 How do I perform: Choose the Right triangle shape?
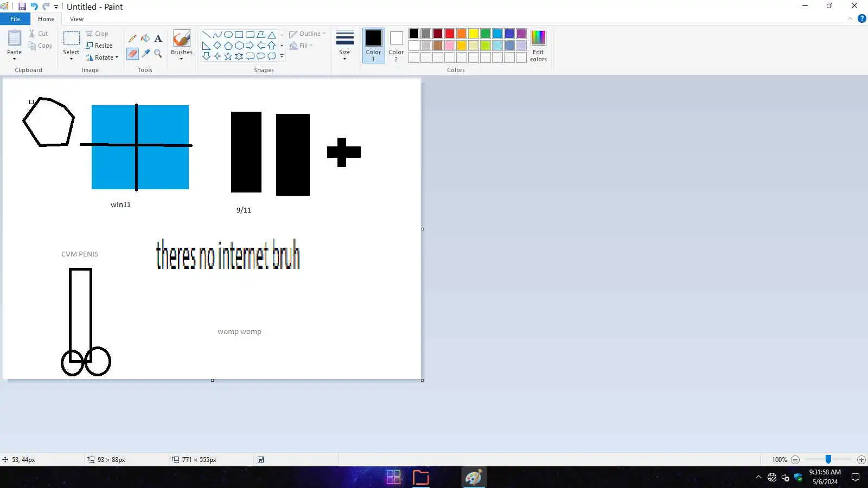(207, 46)
